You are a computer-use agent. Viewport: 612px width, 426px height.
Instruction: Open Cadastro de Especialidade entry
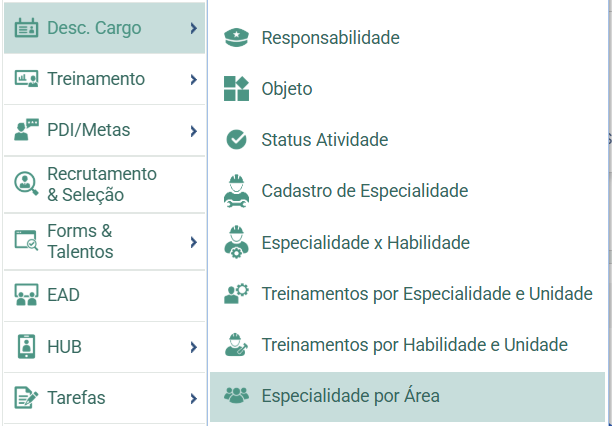pyautogui.click(x=407, y=191)
